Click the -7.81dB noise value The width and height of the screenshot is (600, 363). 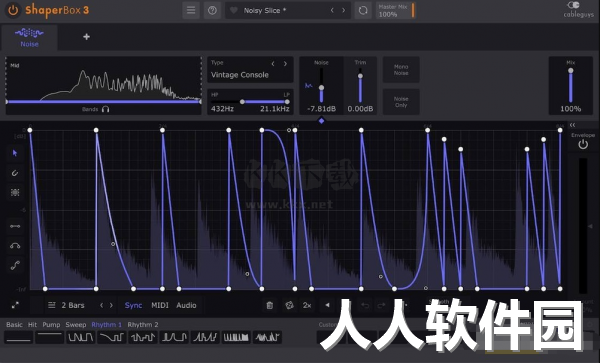321,109
